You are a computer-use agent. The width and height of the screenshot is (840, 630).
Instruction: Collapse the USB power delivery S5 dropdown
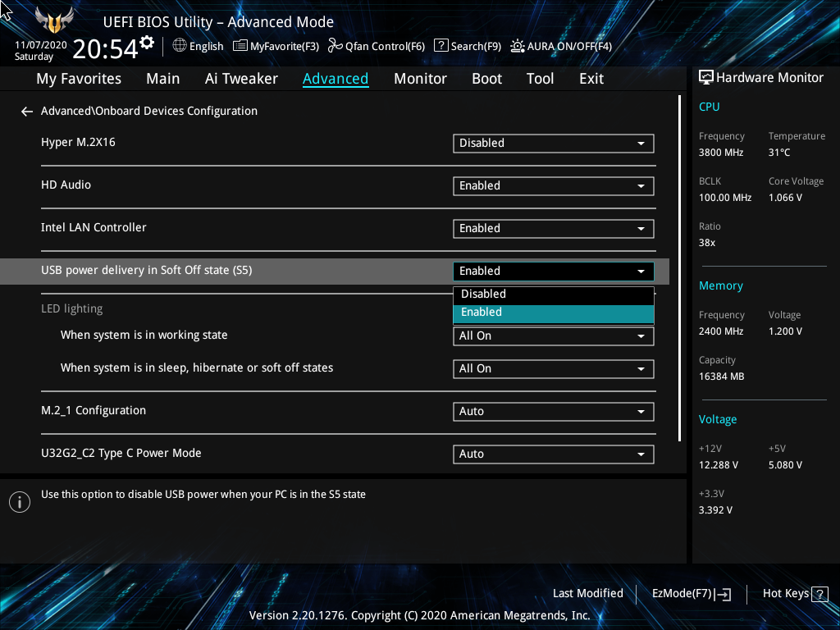(x=554, y=271)
